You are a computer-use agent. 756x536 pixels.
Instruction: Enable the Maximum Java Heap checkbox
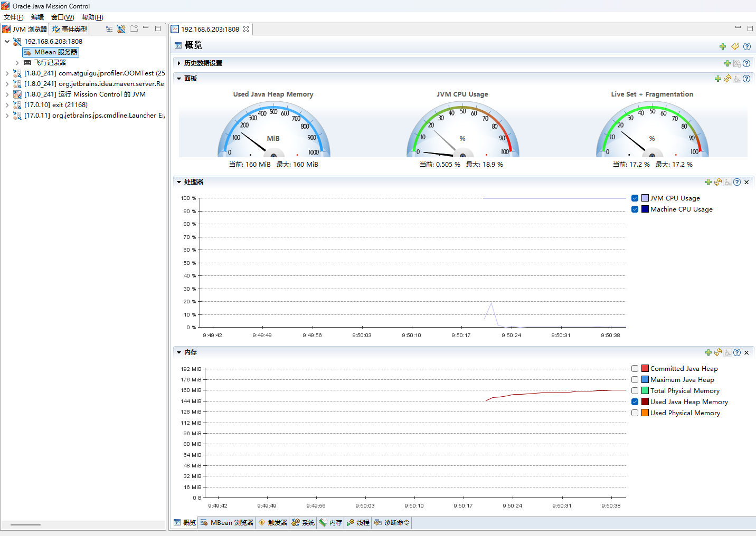pyautogui.click(x=635, y=380)
